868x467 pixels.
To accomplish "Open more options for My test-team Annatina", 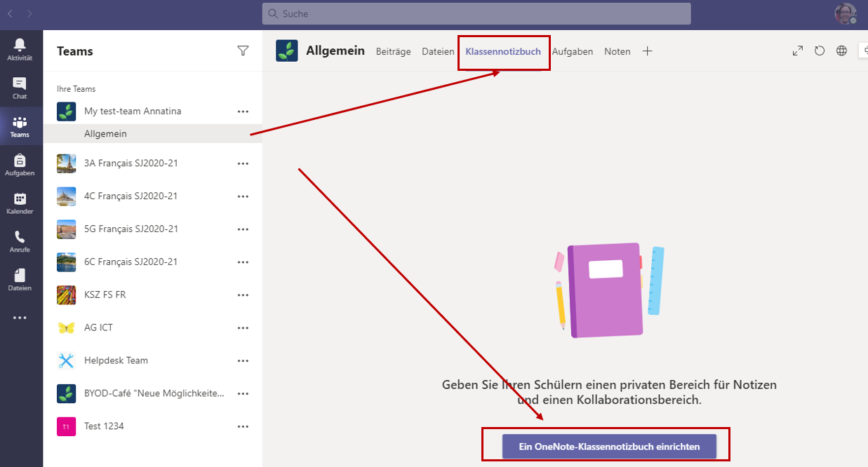I will 243,111.
